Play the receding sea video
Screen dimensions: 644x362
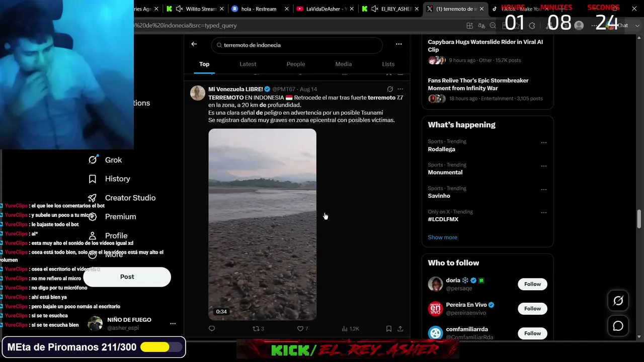coord(263,224)
